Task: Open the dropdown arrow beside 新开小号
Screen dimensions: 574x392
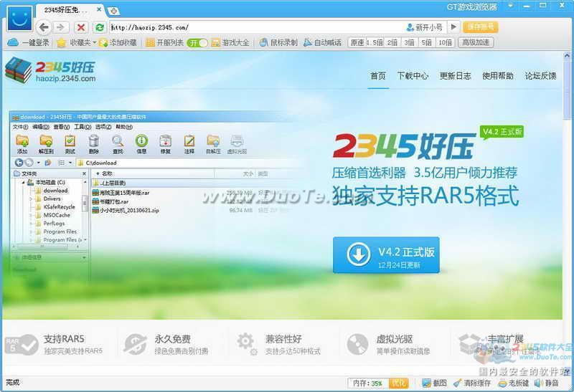Action: 453,27
